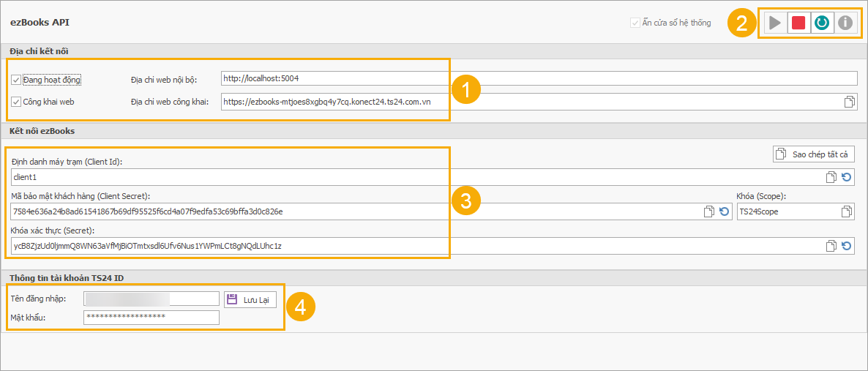
Task: Click the 'Địa chỉ web nội bộ:' label
Action: (x=164, y=80)
